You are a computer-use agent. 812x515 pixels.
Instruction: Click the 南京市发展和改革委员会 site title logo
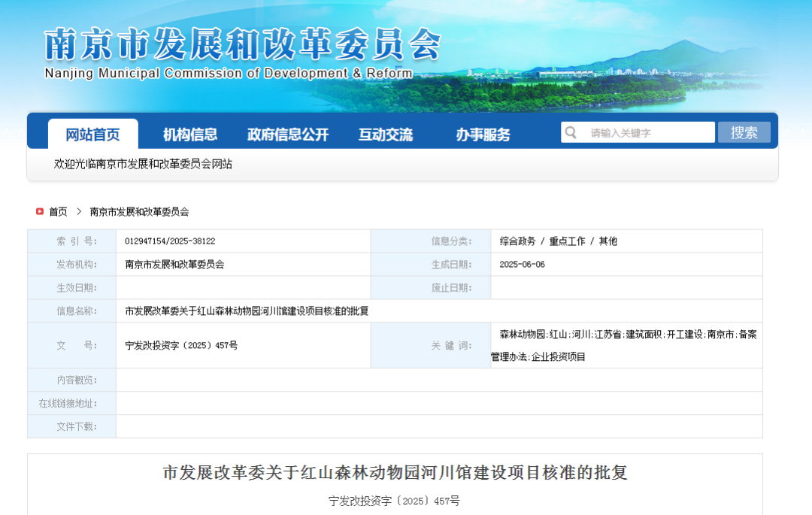tap(242, 53)
